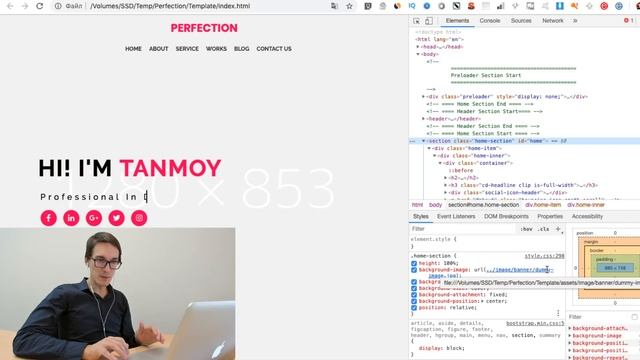Viewport: 640px width, 360px height.
Task: Open the DOM Breakpoints tab
Action: pos(506,216)
